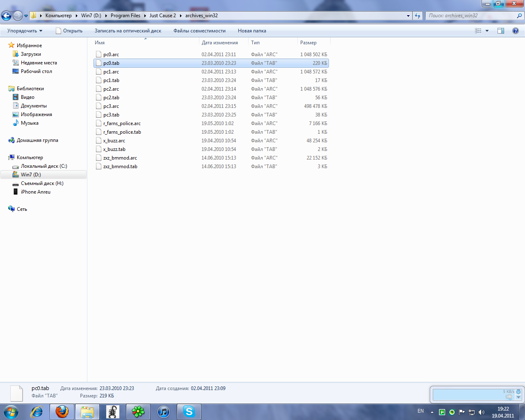Click the EN language indicator
The height and width of the screenshot is (420, 525).
click(420, 411)
